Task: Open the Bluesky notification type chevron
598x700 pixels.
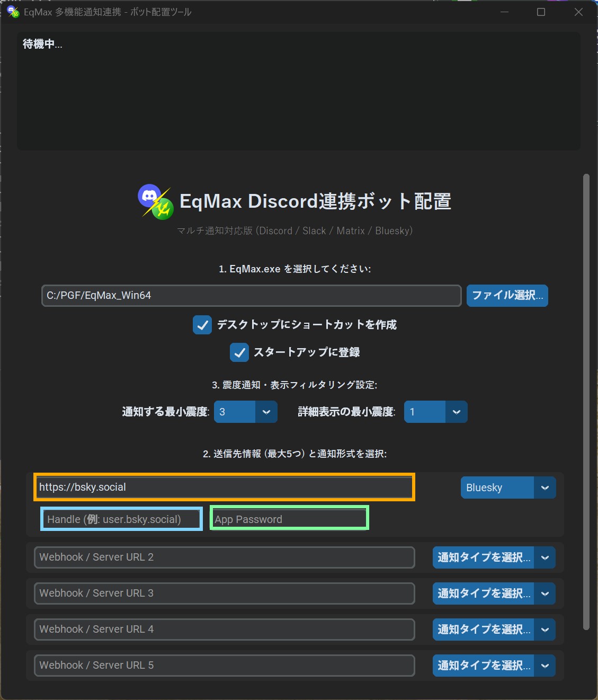Action: coord(545,488)
